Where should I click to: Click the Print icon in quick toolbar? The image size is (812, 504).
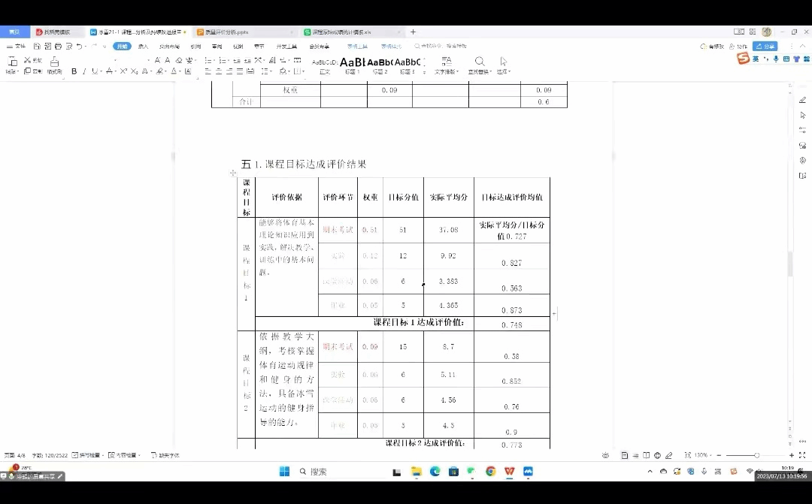[x=58, y=47]
